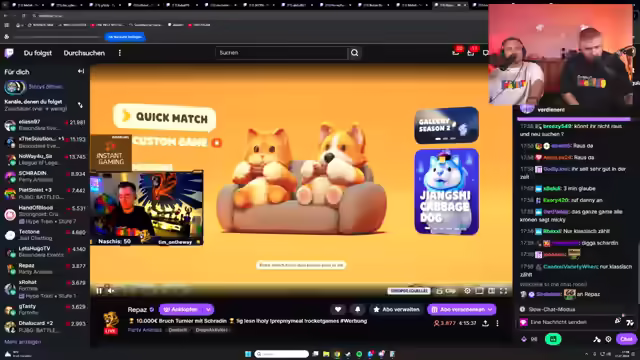This screenshot has height=360, width=640.
Task: Mute the stream volume
Action: pos(111,291)
